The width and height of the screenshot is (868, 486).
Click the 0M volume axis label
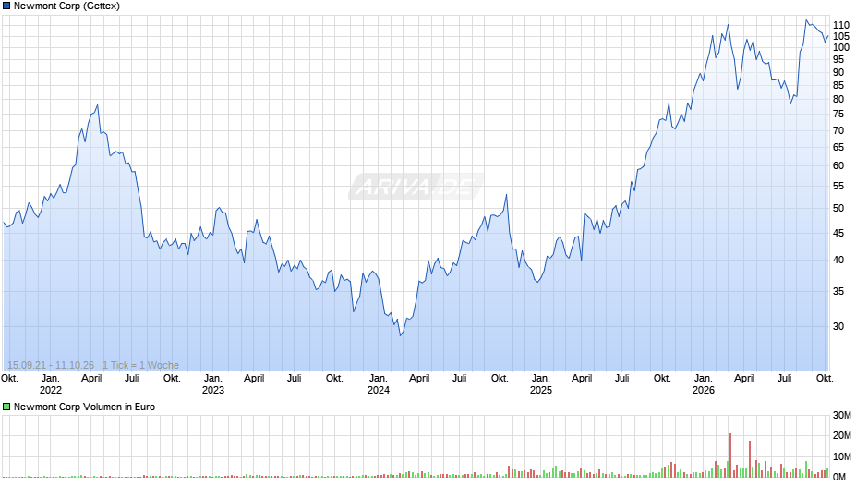coord(838,477)
